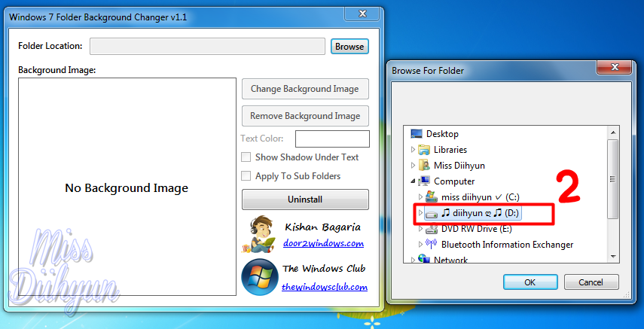644x329 pixels.
Task: Toggle Apply To Sub Folders checkbox
Action: [x=246, y=176]
